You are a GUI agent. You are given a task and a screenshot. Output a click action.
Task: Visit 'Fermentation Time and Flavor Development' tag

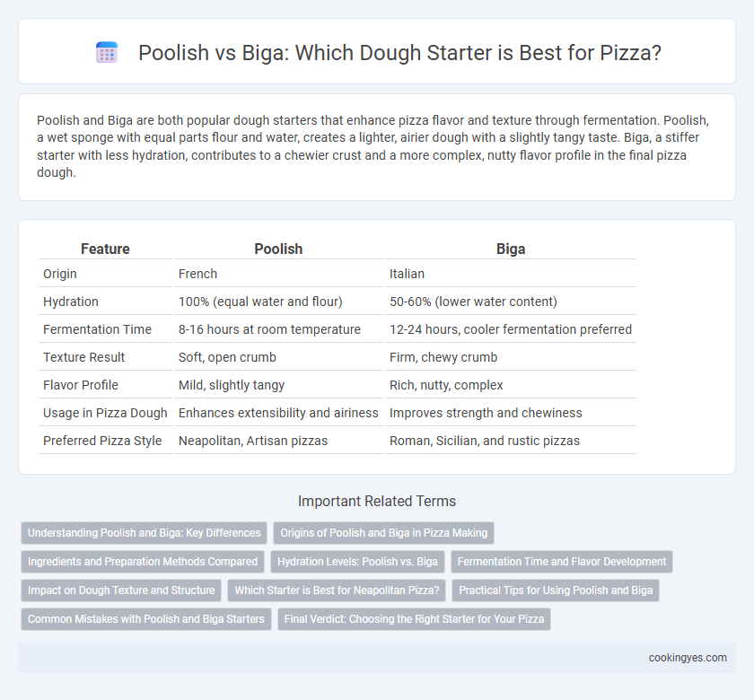pos(562,562)
